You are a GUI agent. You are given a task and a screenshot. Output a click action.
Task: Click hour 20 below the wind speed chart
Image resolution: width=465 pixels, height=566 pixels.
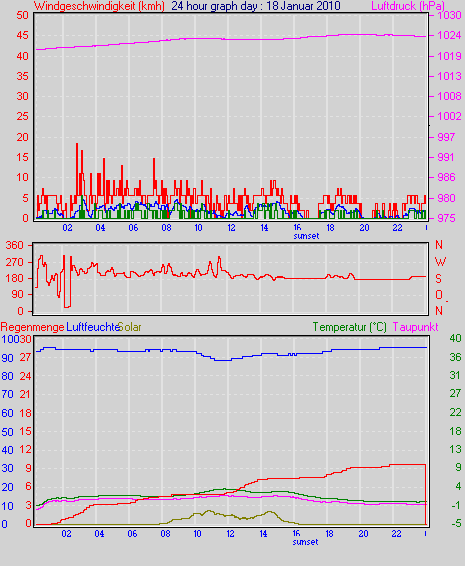click(364, 228)
